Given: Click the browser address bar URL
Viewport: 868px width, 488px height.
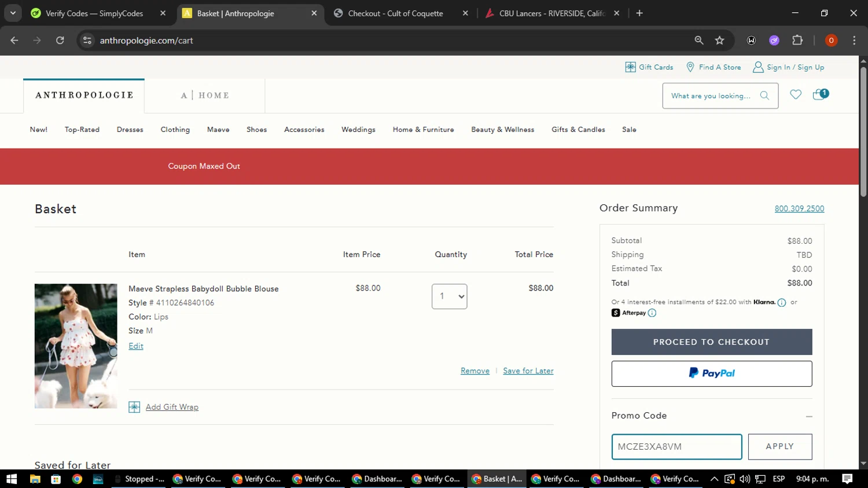Looking at the screenshot, I should coord(146,41).
